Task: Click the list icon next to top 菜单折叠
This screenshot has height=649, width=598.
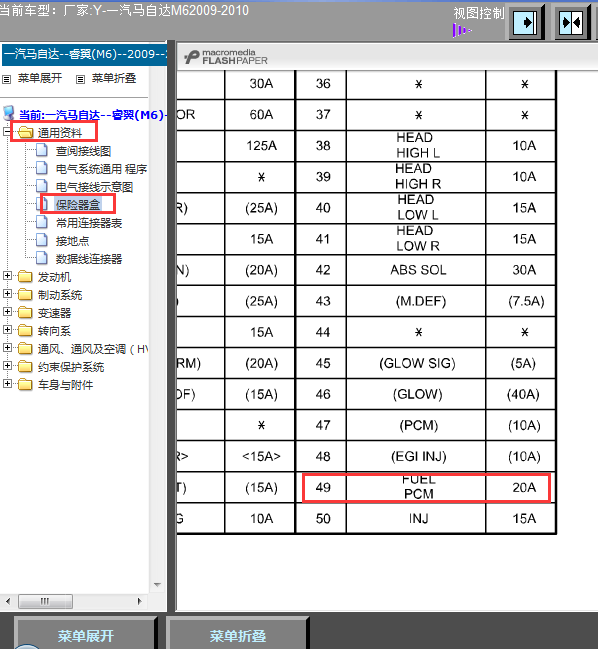Action: pyautogui.click(x=81, y=79)
